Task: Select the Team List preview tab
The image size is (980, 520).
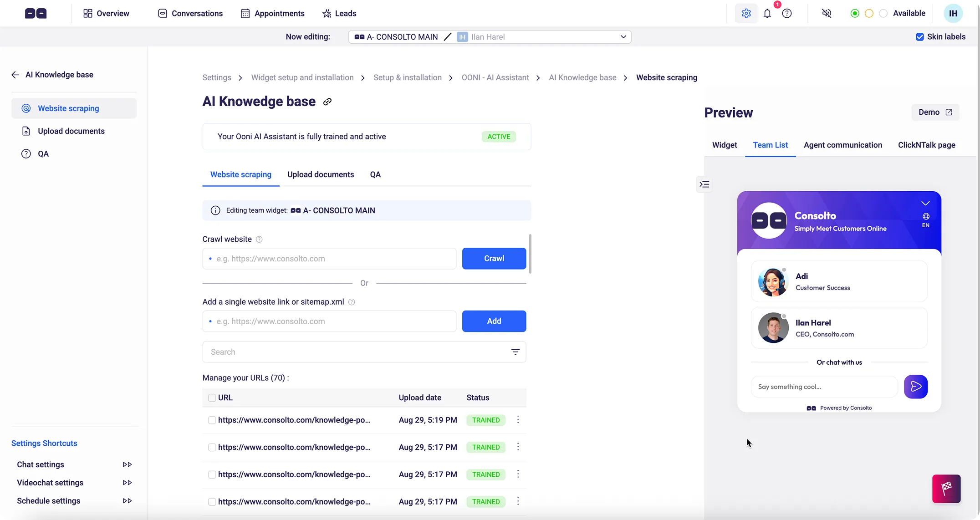Action: pos(770,145)
